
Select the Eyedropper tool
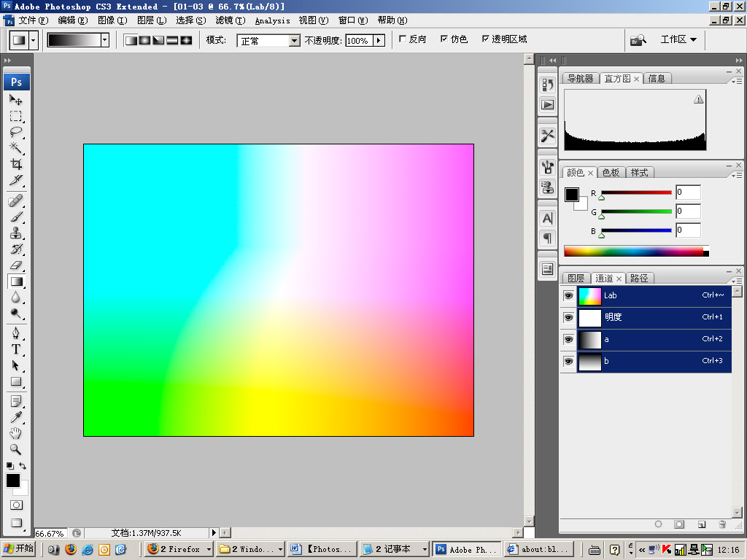(16, 418)
